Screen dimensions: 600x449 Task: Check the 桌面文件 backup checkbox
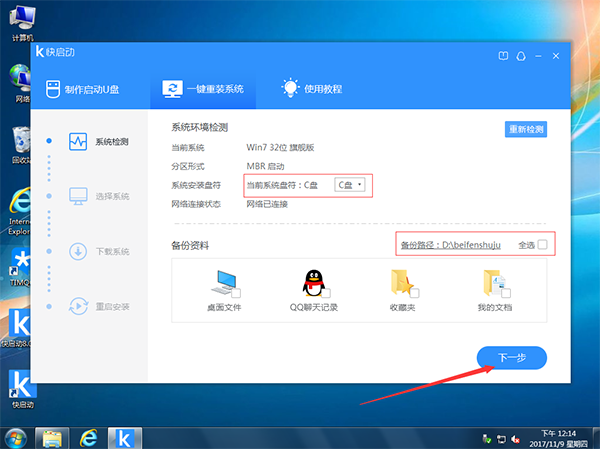235,293
